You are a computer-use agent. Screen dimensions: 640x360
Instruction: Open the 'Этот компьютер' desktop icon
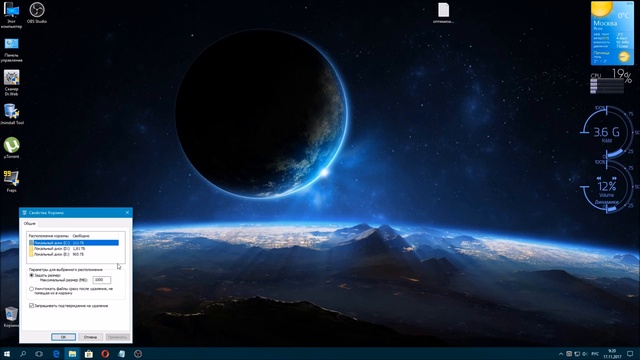pyautogui.click(x=11, y=15)
